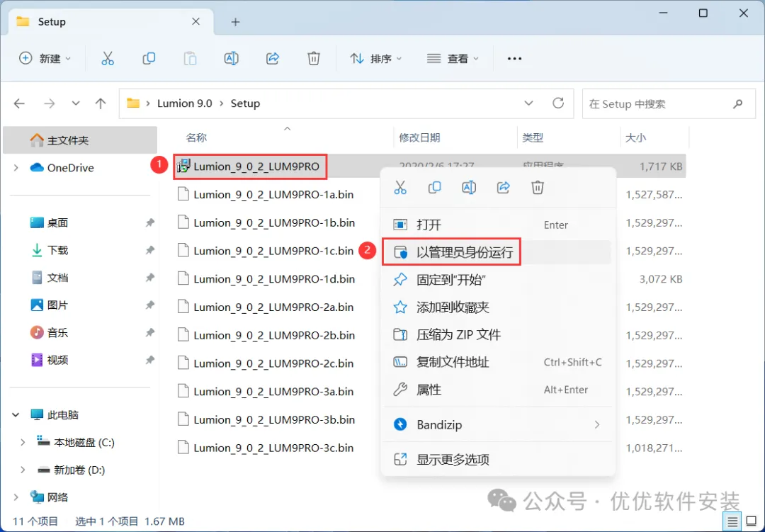Open recent locations dropdown arrow
Viewport: 765px width, 532px height.
[76, 103]
